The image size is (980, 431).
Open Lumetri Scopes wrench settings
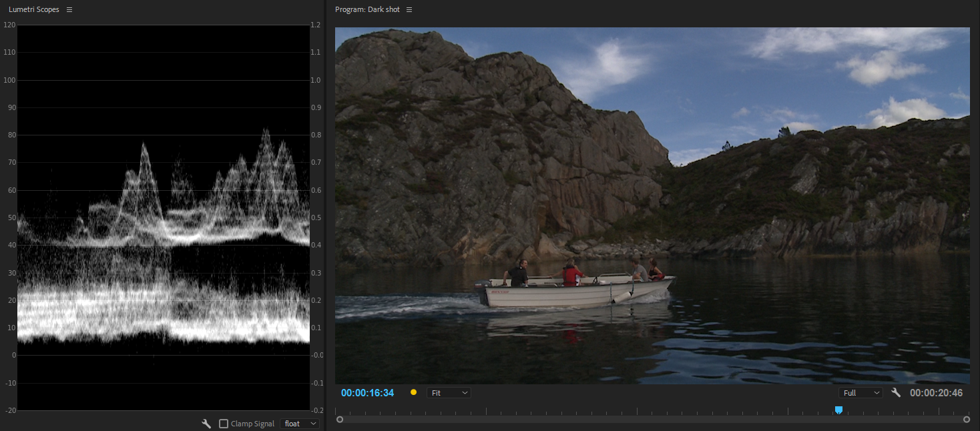pos(207,424)
